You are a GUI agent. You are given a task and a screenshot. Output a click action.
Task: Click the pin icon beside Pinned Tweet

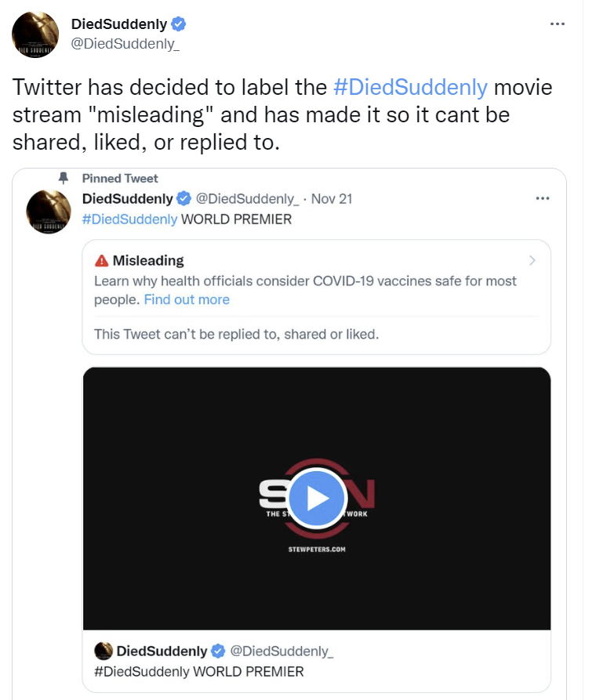(64, 178)
